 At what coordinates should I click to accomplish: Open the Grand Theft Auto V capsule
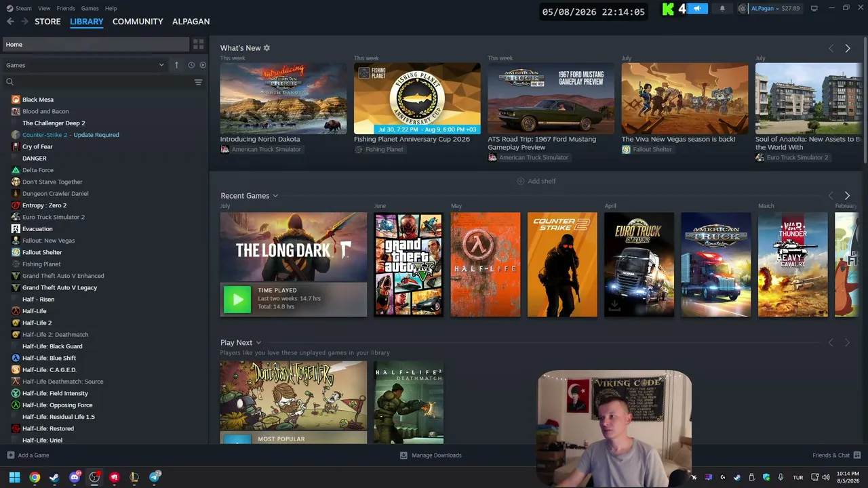[408, 264]
